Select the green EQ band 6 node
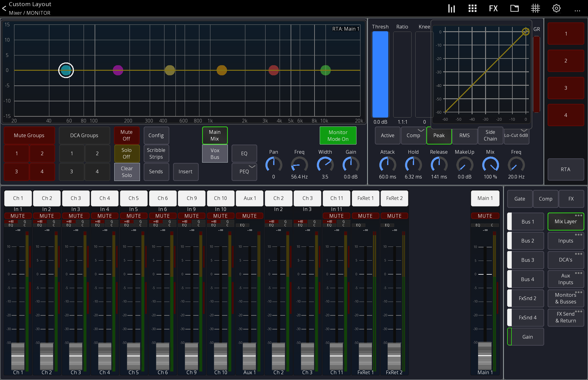The image size is (588, 380). click(325, 70)
